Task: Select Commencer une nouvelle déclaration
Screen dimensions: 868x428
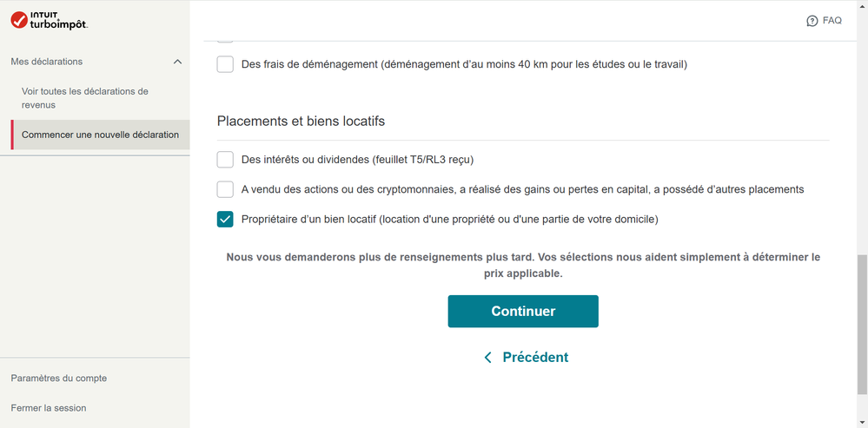Action: (x=100, y=135)
